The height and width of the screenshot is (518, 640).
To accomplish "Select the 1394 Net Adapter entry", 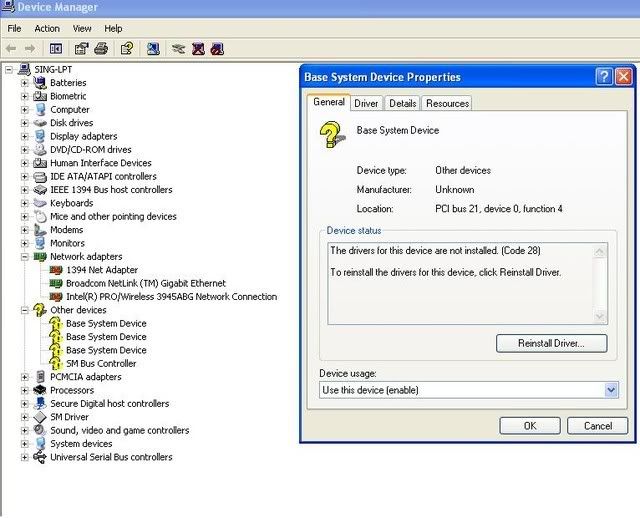I will tap(102, 270).
